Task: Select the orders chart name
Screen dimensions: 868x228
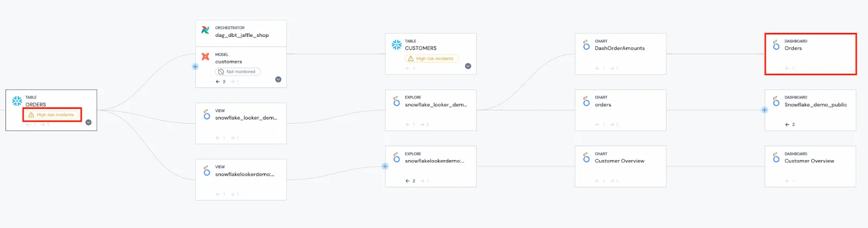Action: click(x=603, y=105)
